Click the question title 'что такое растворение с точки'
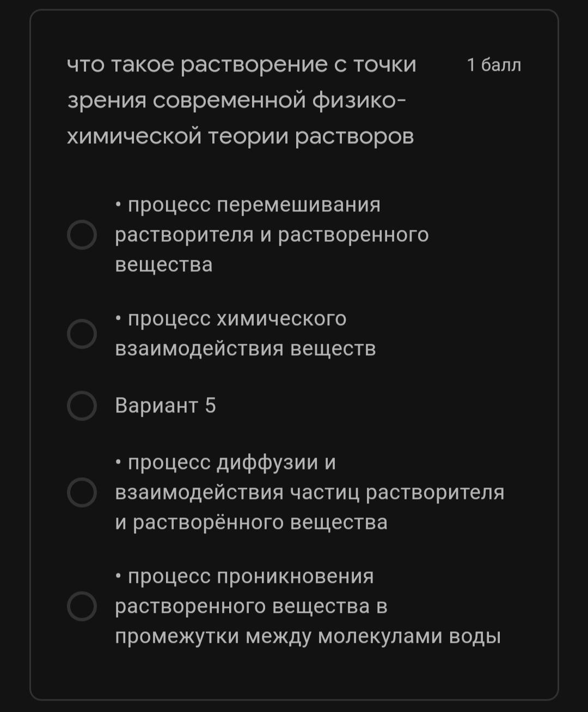Screen dimensions: 588x712 click(x=242, y=65)
